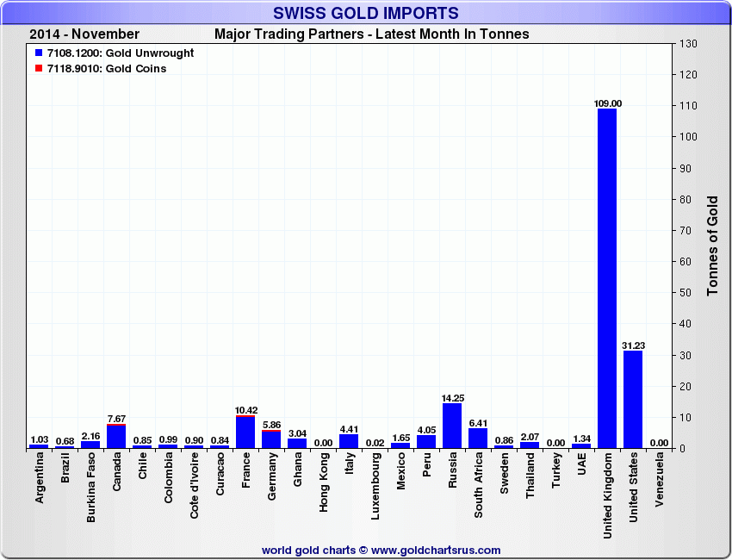Click the 31.23 value label
Image resolution: width=732 pixels, height=560 pixels.
coord(633,345)
